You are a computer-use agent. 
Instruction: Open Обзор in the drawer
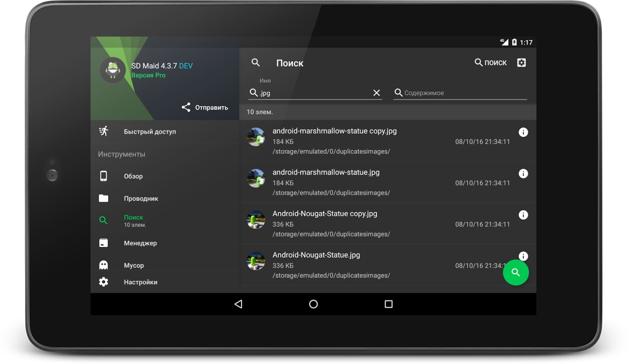[165, 176]
